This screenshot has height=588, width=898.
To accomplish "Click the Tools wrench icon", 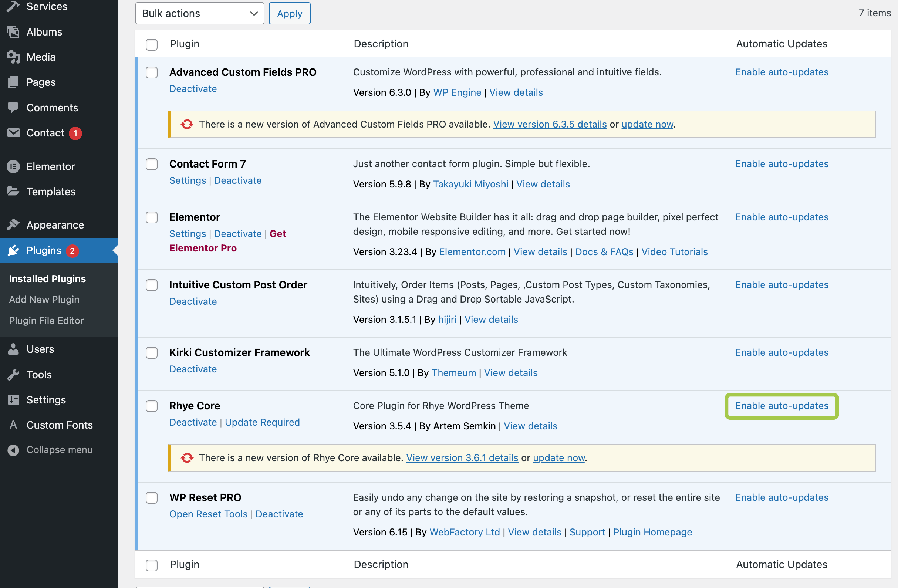I will pyautogui.click(x=13, y=375).
